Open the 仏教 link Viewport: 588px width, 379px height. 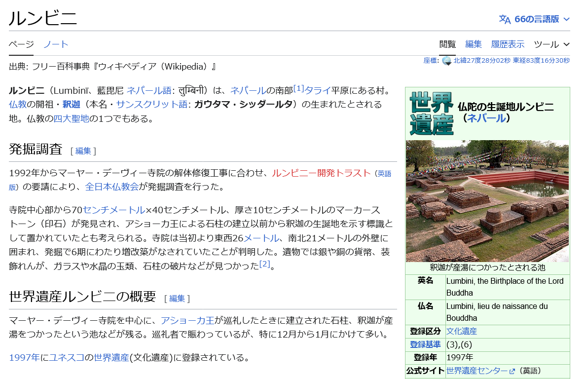point(18,104)
